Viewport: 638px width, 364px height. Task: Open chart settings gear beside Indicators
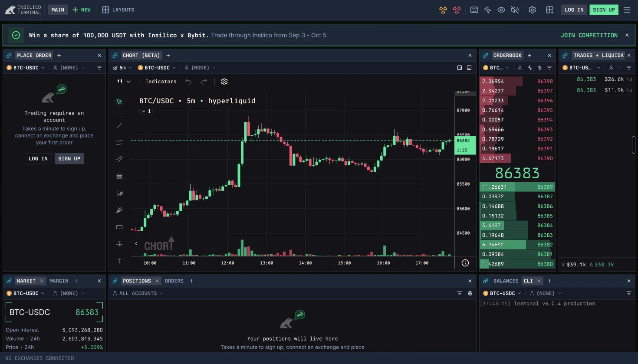pyautogui.click(x=224, y=82)
